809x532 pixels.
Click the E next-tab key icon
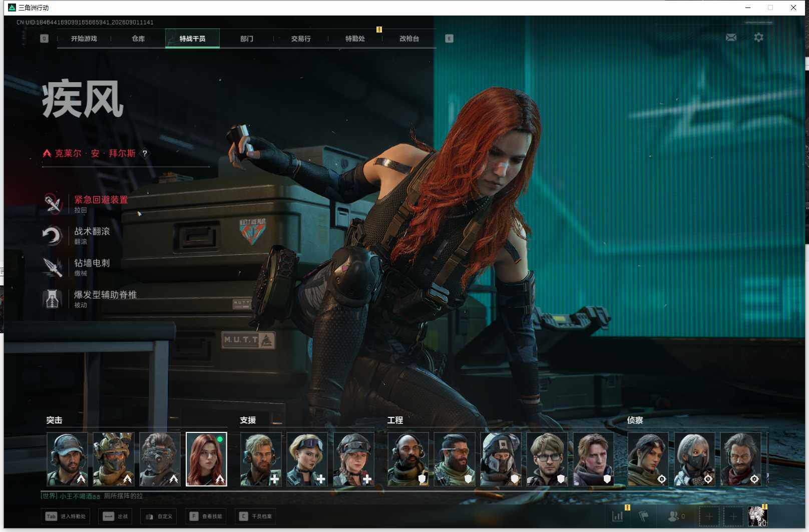(x=449, y=39)
